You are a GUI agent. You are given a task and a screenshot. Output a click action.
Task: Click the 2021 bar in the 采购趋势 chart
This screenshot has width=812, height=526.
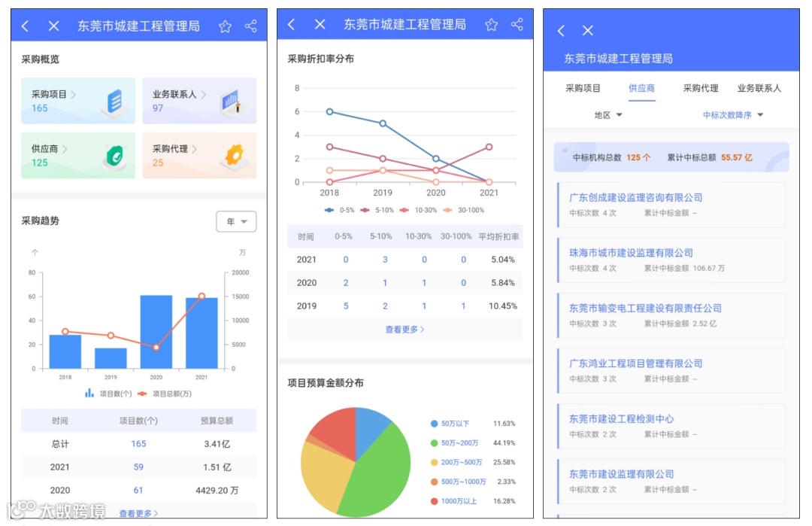coord(201,333)
